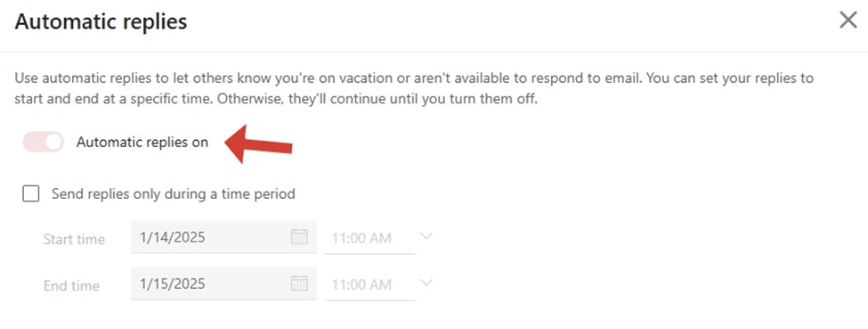
Task: Click the 'Automatic replies on' label
Action: [x=142, y=142]
